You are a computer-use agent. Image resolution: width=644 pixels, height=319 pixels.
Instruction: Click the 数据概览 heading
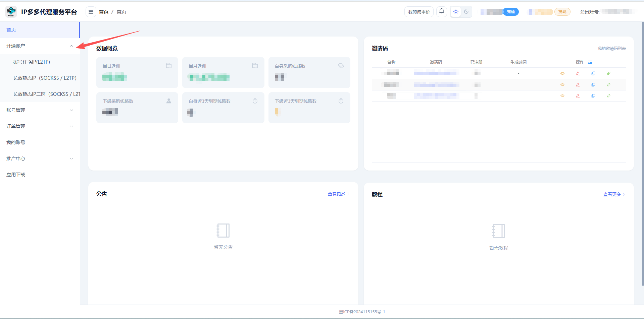pos(107,48)
